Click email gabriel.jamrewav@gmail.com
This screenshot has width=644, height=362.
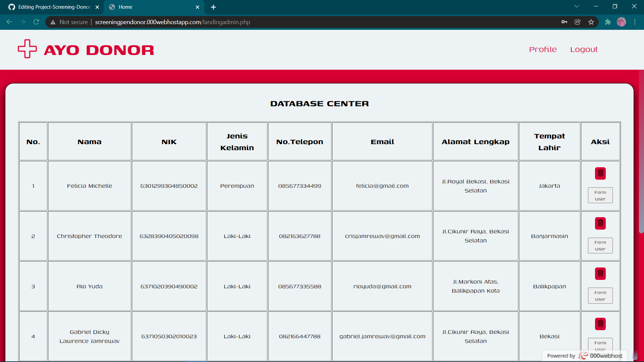tap(382, 336)
